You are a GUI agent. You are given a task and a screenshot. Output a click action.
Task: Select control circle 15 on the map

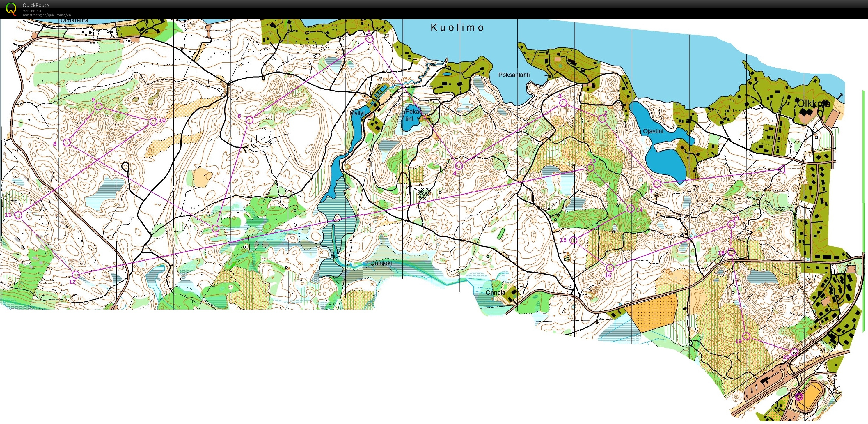[x=573, y=240]
